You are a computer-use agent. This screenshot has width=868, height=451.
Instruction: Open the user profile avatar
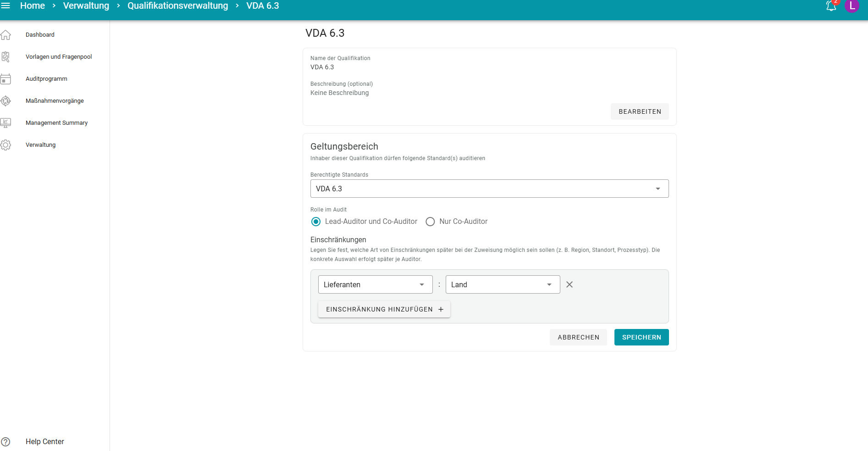click(x=851, y=6)
